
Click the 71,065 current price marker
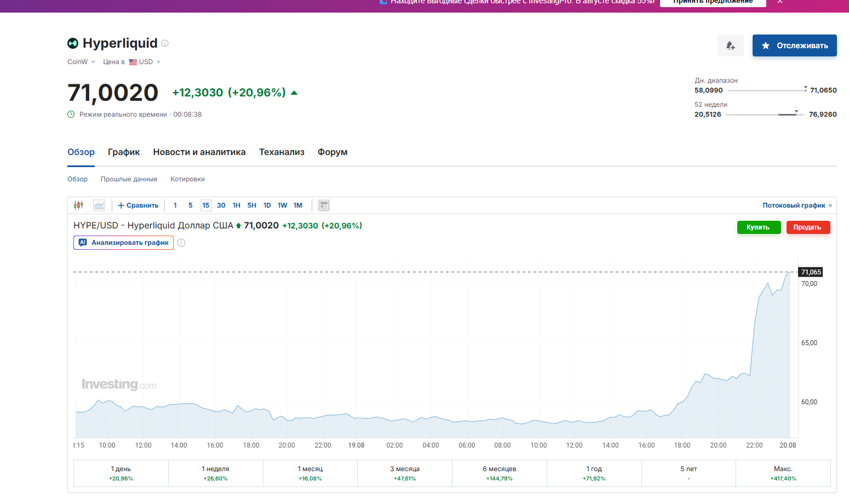tap(811, 272)
